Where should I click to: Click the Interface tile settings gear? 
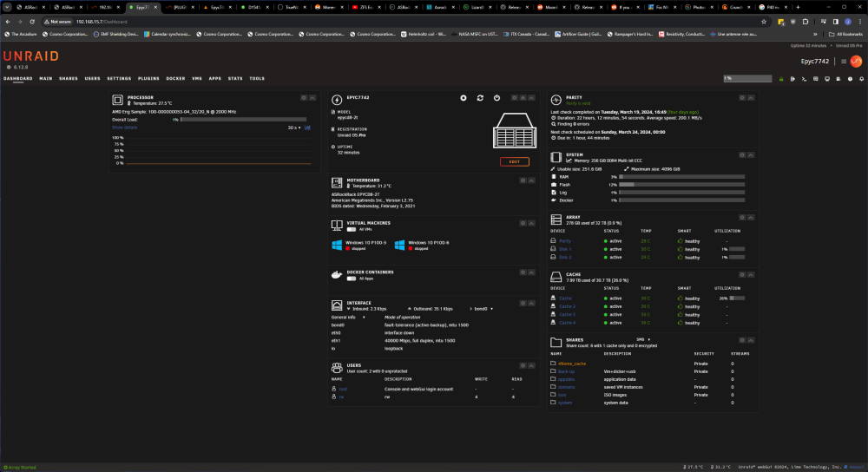(523, 303)
